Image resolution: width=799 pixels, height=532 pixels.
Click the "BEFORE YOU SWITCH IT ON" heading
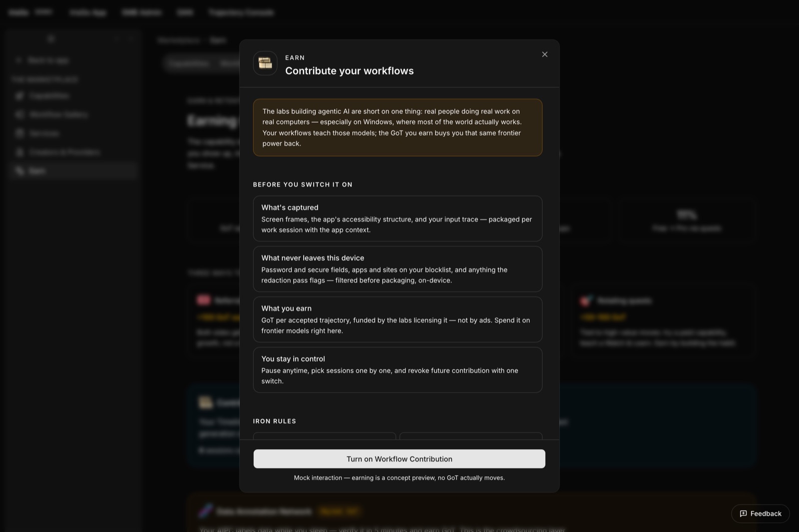coord(303,185)
